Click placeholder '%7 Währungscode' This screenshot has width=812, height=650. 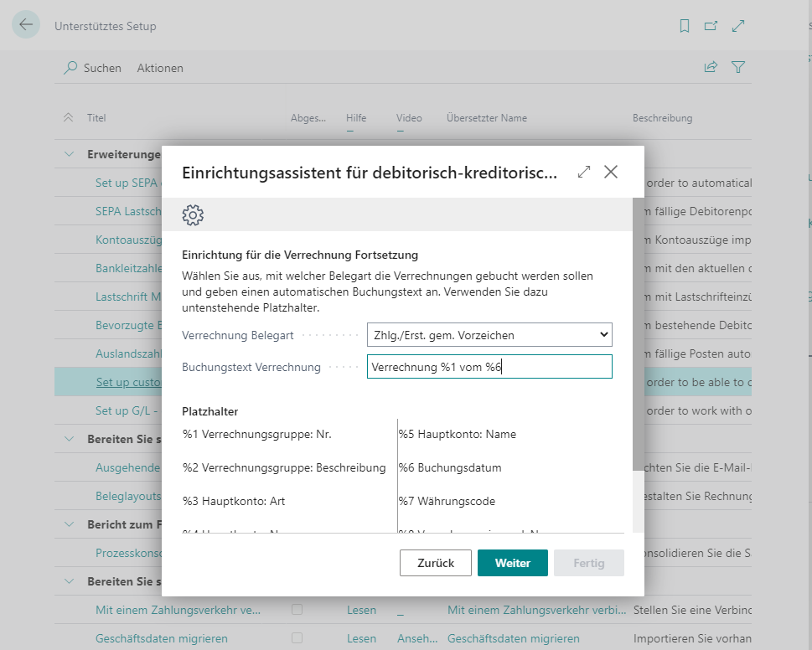[x=447, y=501]
